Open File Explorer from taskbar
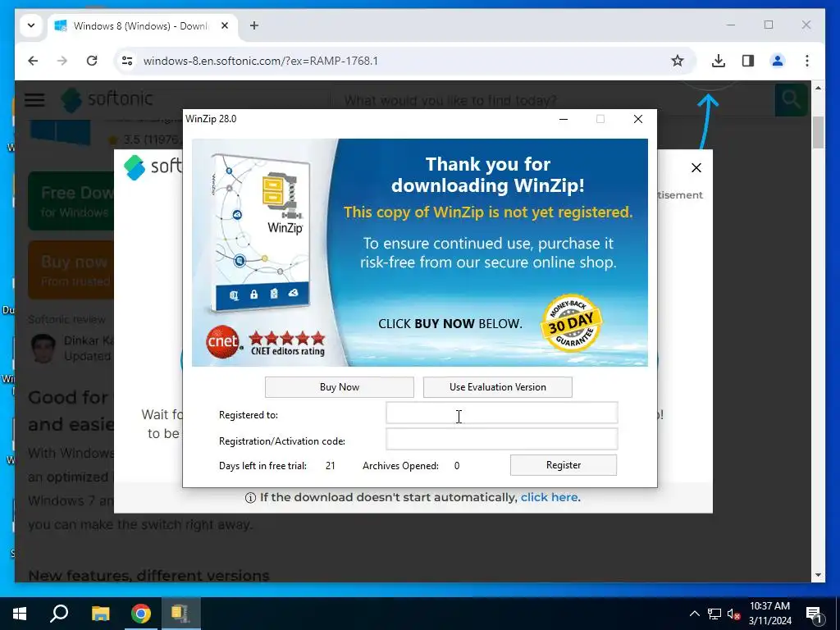840x630 pixels. (x=100, y=614)
